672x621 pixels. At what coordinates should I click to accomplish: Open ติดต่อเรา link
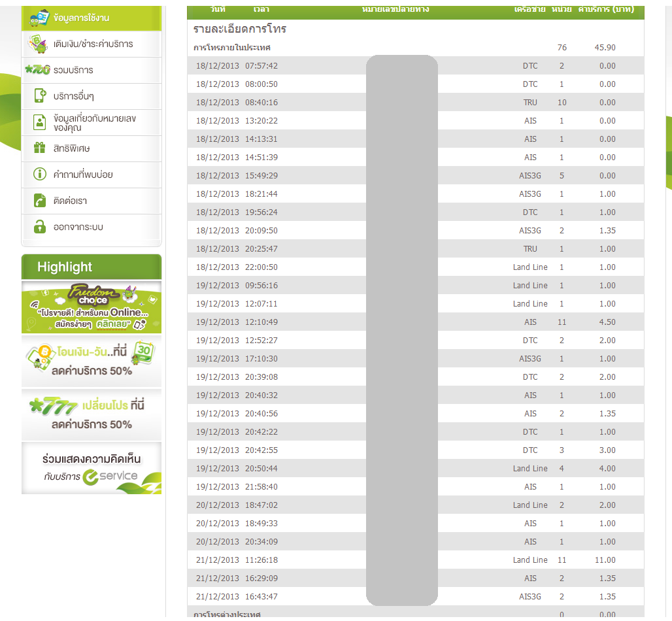92,201
